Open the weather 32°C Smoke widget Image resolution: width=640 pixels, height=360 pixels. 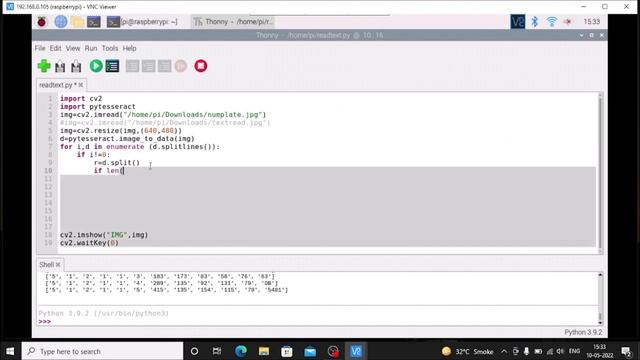pyautogui.click(x=468, y=351)
